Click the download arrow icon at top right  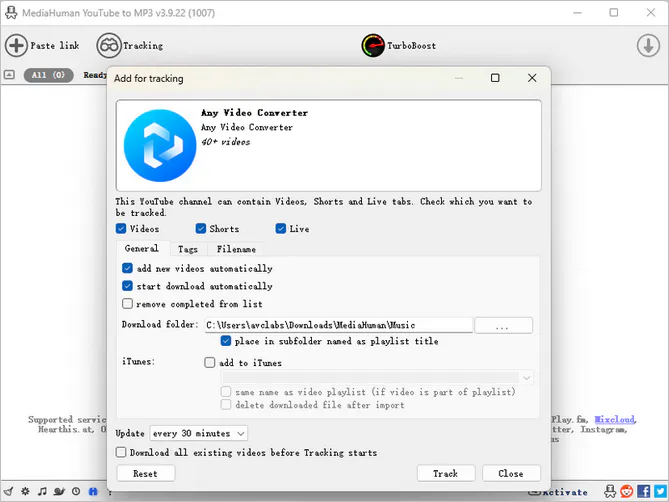click(648, 45)
